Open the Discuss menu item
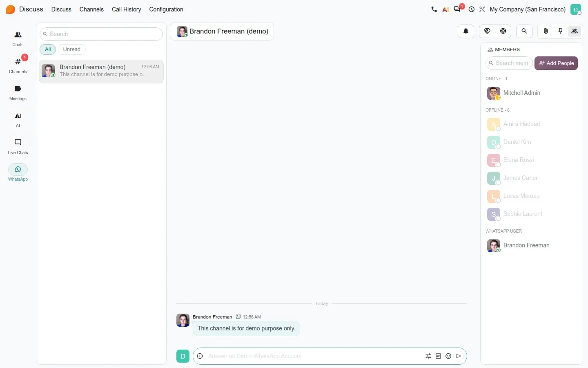 [x=61, y=9]
